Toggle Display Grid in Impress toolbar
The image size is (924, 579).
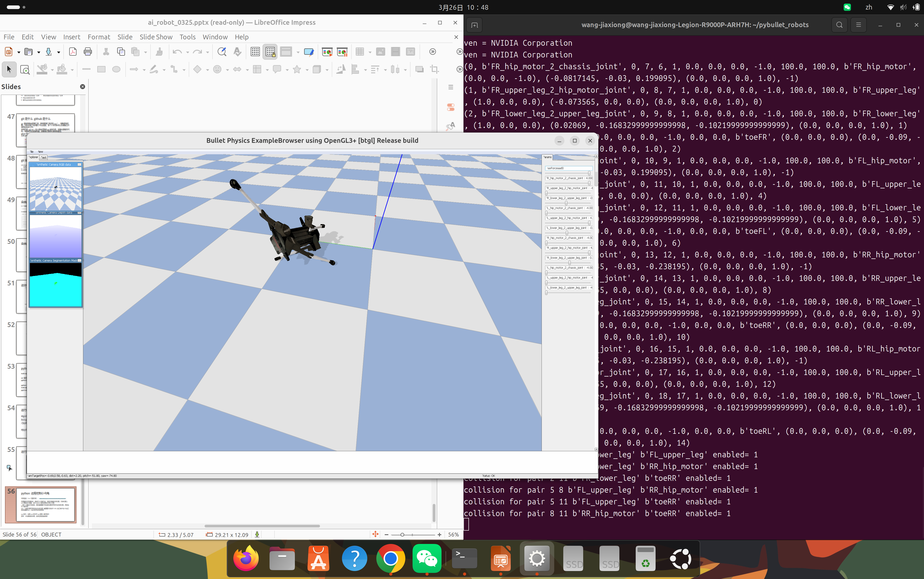[x=255, y=52]
